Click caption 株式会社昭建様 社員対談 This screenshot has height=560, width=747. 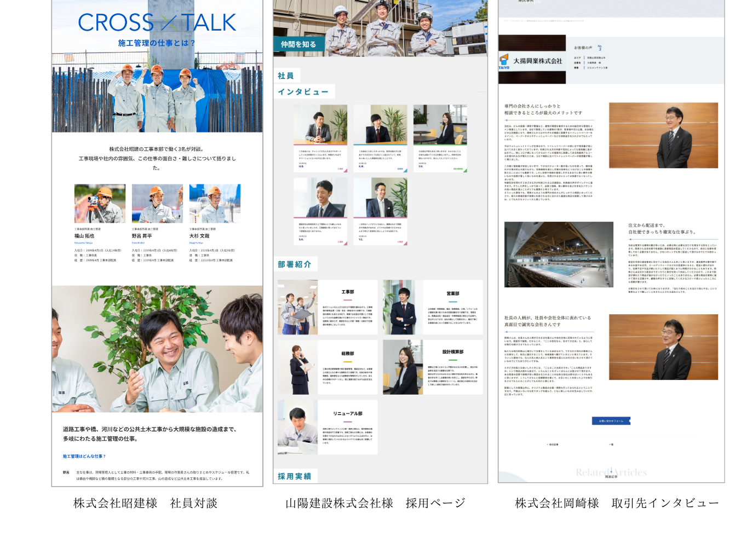coord(146,503)
